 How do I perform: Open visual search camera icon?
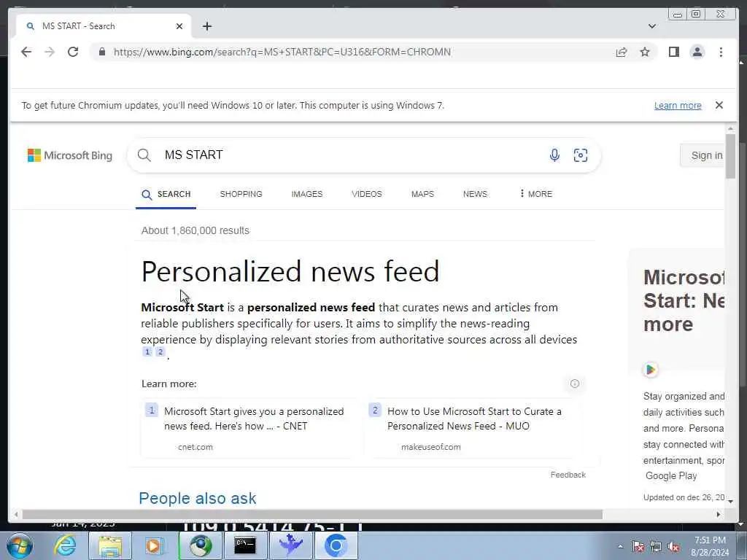pos(580,155)
